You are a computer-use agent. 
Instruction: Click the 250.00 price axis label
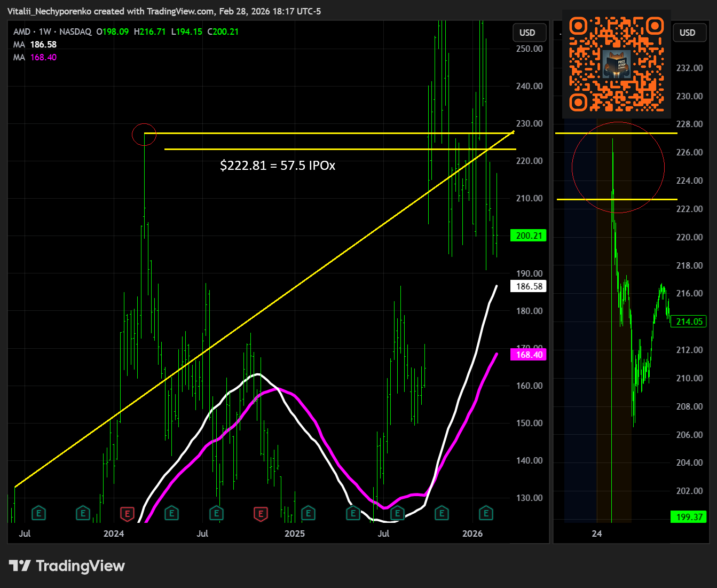pyautogui.click(x=529, y=49)
